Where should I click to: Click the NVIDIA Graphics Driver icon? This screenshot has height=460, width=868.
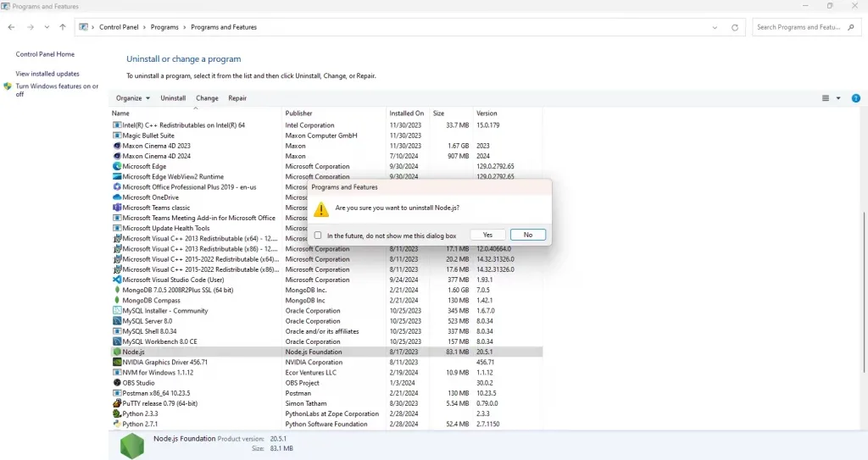point(117,362)
